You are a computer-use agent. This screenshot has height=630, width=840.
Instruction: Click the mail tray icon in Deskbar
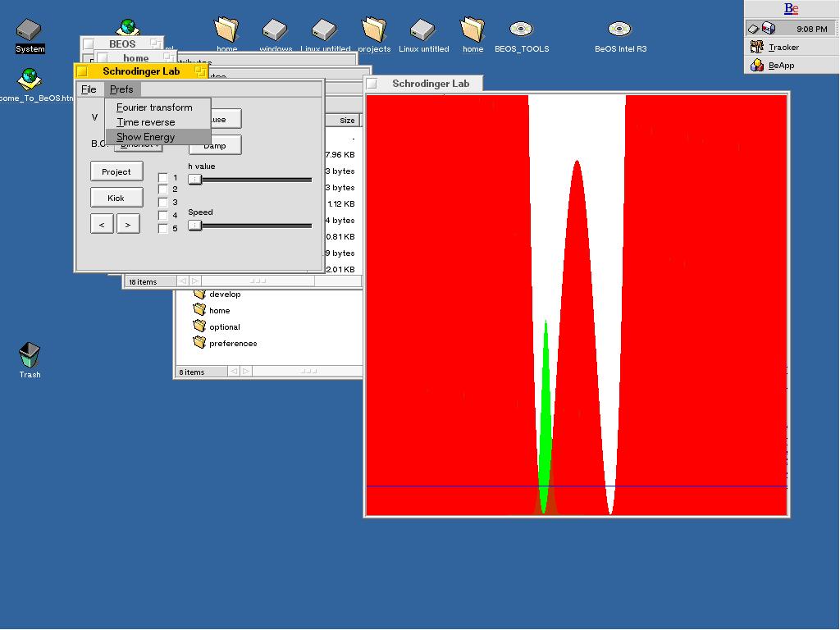tap(768, 29)
